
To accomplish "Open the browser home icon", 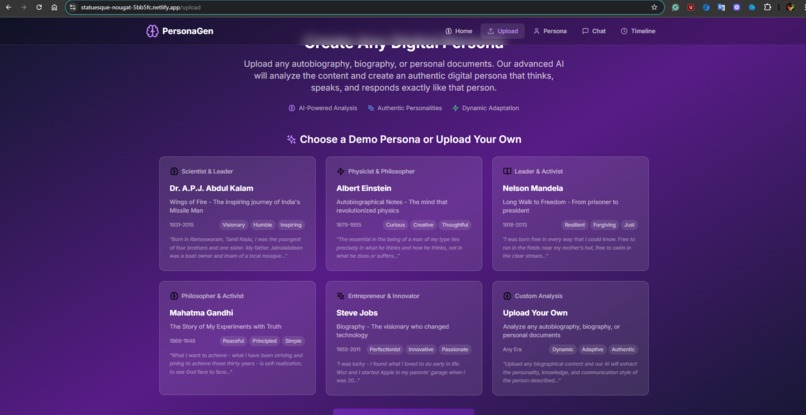I will click(54, 7).
